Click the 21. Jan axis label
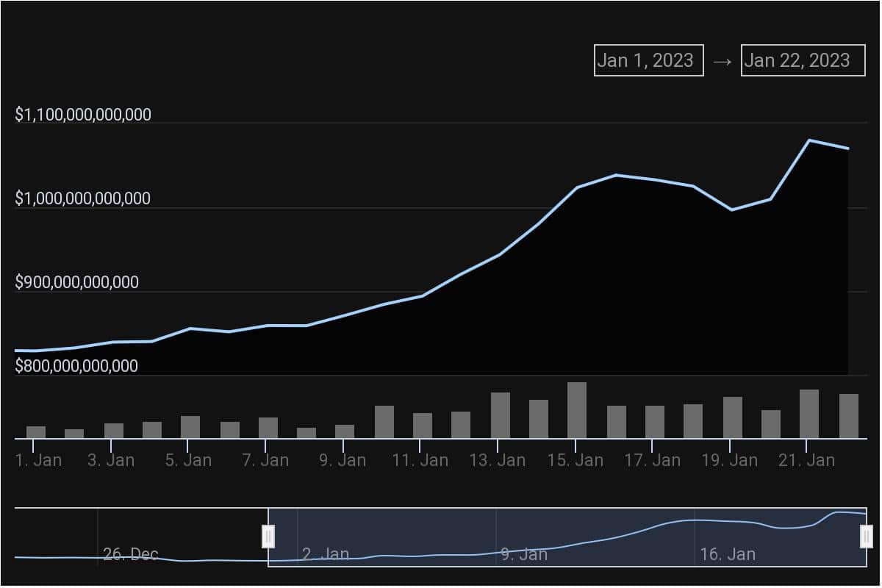Viewport: 882px width, 588px height. [x=807, y=461]
